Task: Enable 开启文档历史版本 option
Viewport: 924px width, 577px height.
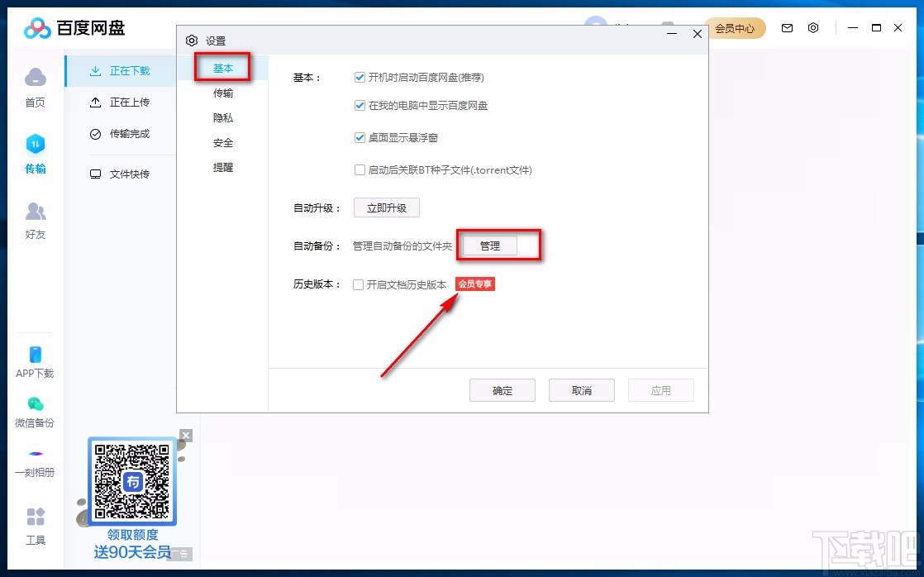Action: (x=360, y=284)
